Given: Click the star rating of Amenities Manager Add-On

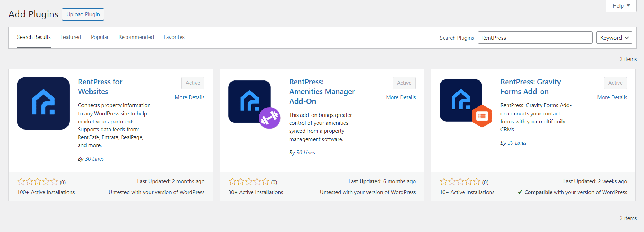Looking at the screenshot, I should click(249, 181).
